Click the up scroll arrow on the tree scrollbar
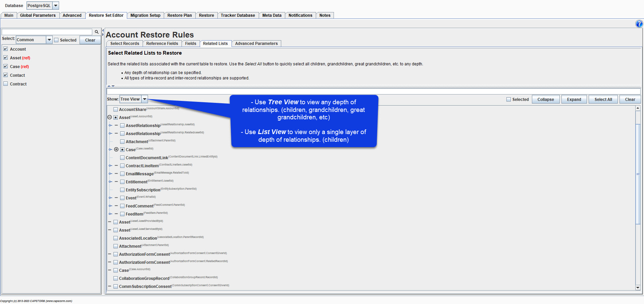Viewport: 644px width, 304px height. [x=638, y=108]
